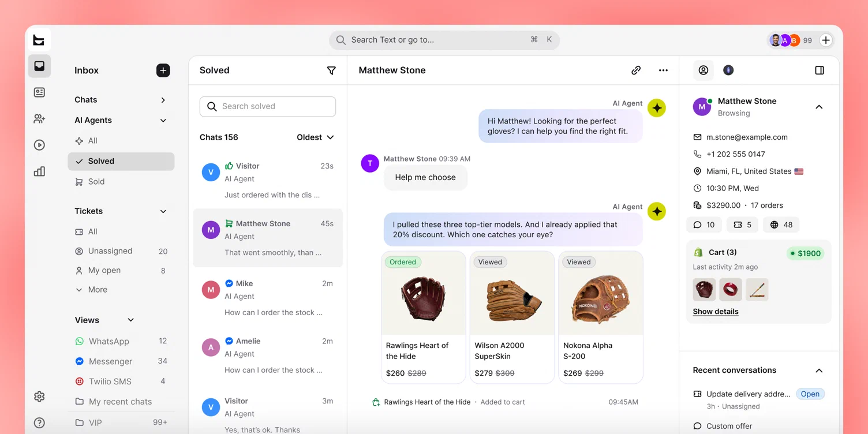Toggle the right sidebar panel icon
Screen dimensions: 868x434
[x=820, y=70]
